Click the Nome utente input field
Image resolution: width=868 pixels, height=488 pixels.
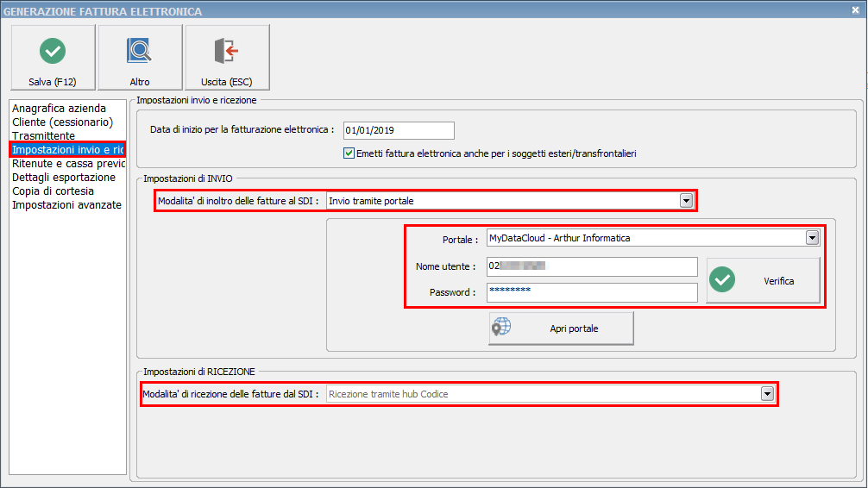tap(591, 266)
